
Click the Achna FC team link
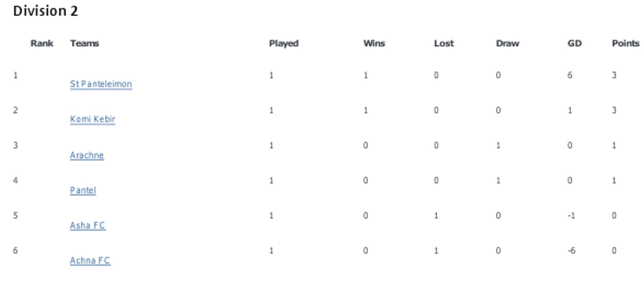[x=90, y=260]
